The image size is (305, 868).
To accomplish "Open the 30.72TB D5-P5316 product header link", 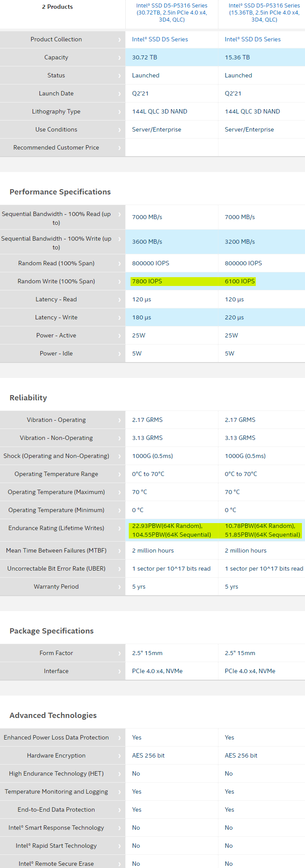I will point(171,13).
